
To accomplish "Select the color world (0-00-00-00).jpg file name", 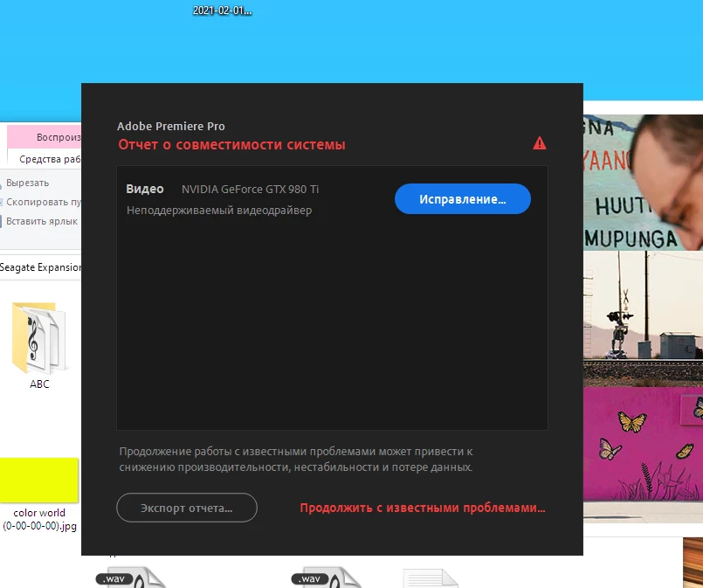I will (39, 519).
